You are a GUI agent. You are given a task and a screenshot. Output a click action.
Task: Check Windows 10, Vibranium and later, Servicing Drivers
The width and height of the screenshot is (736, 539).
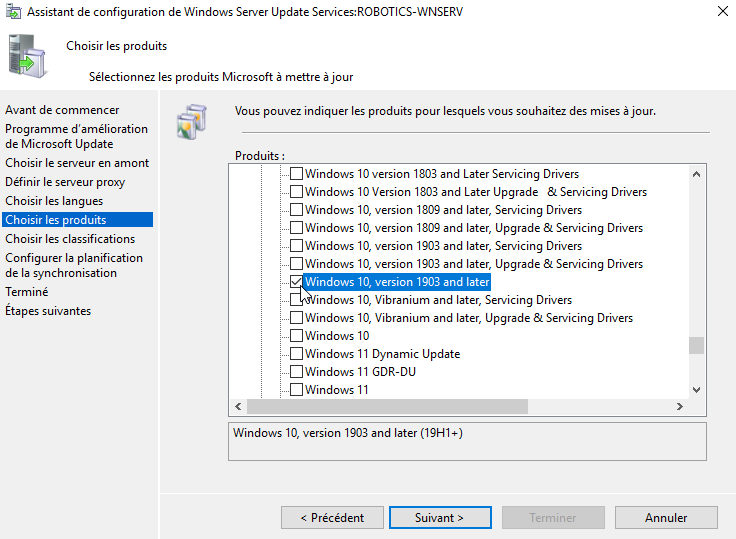click(296, 300)
